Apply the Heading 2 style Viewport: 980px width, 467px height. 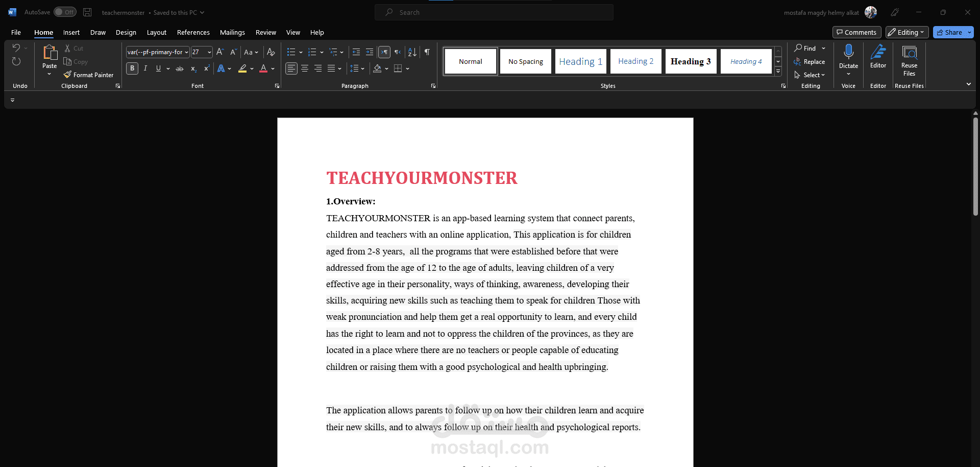(635, 61)
